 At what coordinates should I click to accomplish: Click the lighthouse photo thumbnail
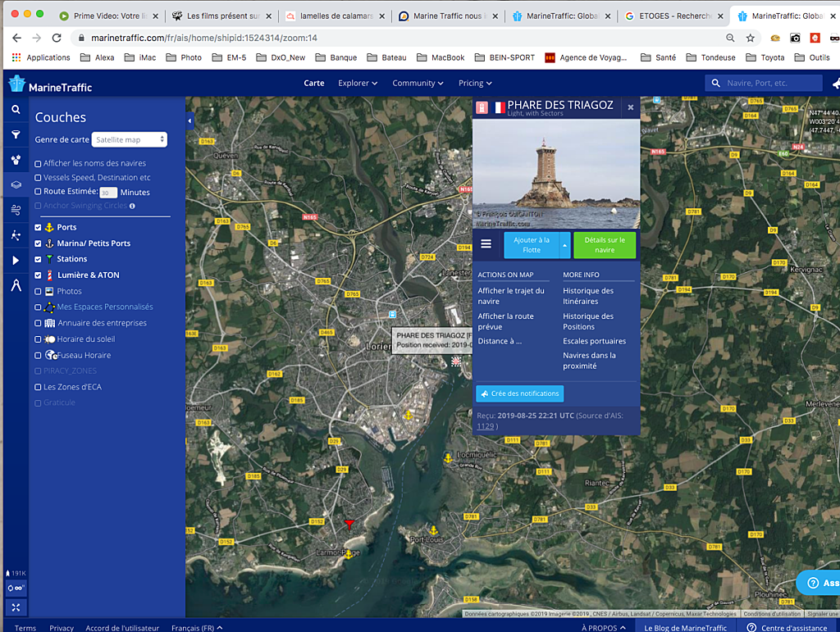[556, 175]
